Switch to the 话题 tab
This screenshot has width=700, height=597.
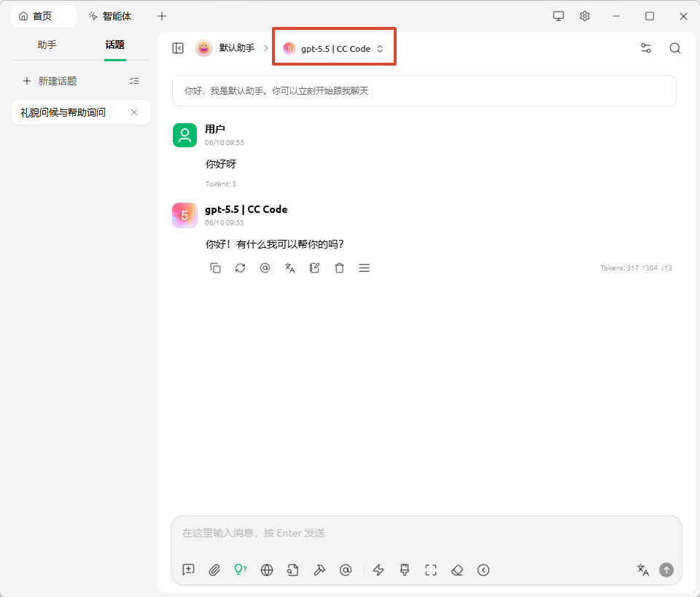click(114, 44)
